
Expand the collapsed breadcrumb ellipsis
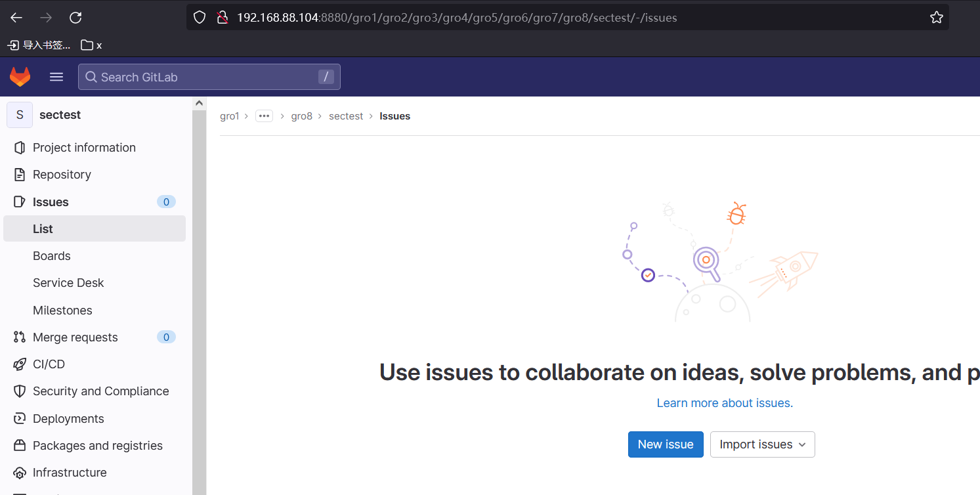pos(264,116)
